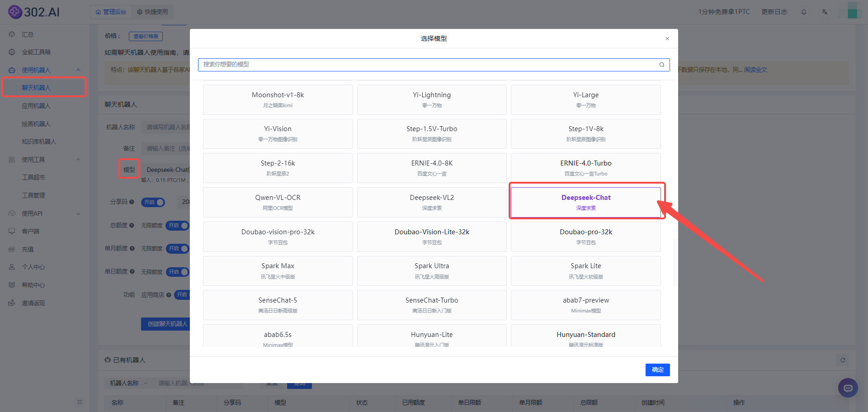
Task: Confirm selection with 确定 button
Action: 657,370
